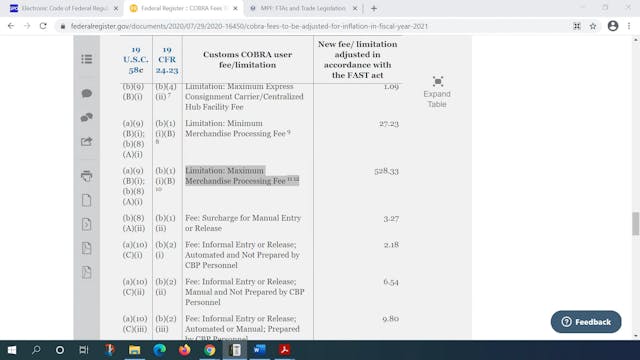This screenshot has width=640, height=360.
Task: Click the 528.33 fee value
Action: tap(386, 171)
